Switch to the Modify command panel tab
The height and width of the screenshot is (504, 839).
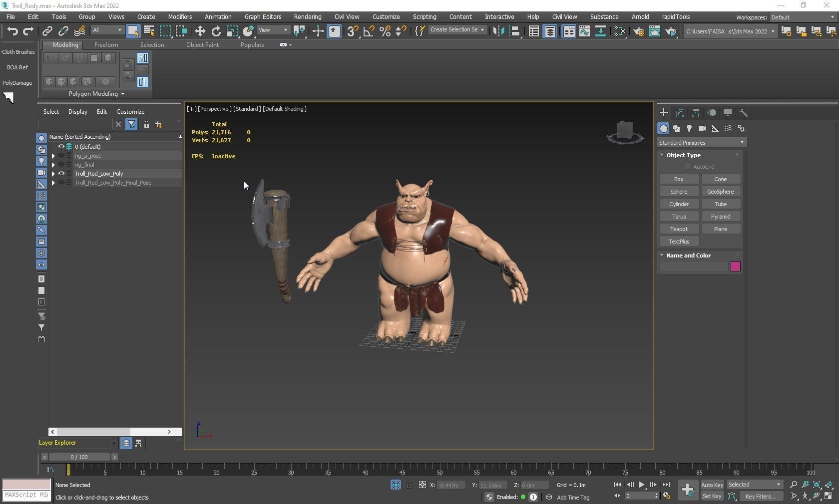pyautogui.click(x=679, y=113)
